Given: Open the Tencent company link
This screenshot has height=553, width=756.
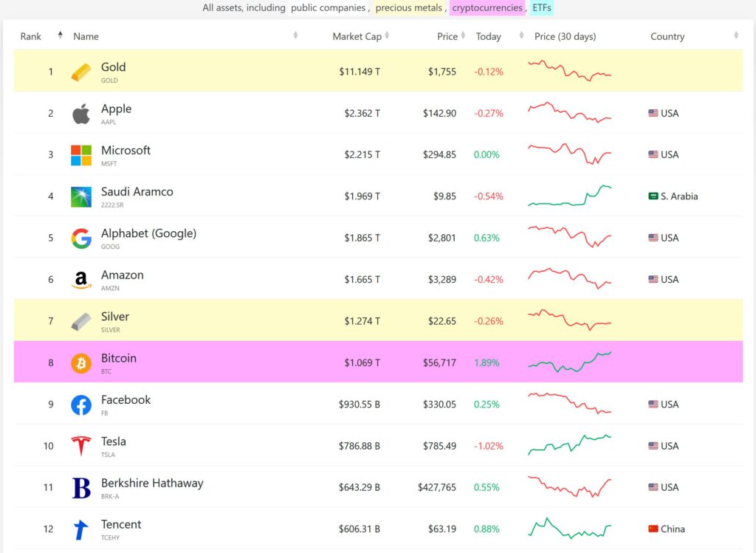Looking at the screenshot, I should (x=121, y=524).
